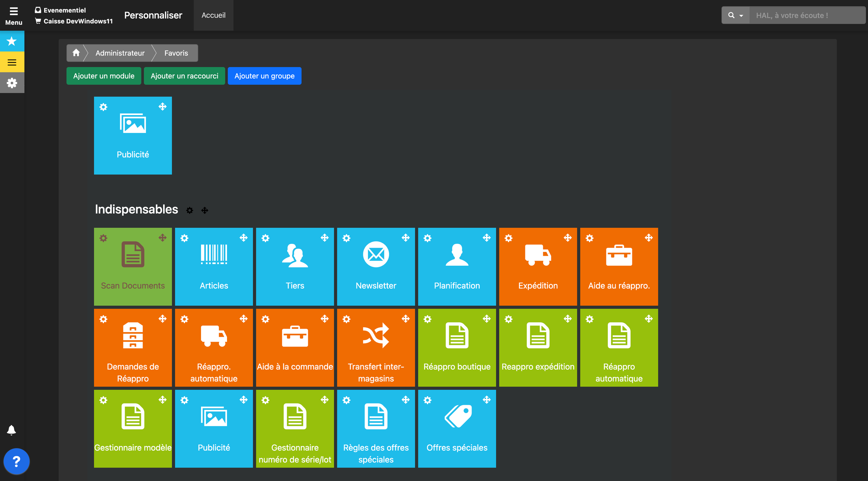Click move handle on Gestionnaire numéro de série/lot tile
Screen dimensions: 868x481
tap(325, 400)
